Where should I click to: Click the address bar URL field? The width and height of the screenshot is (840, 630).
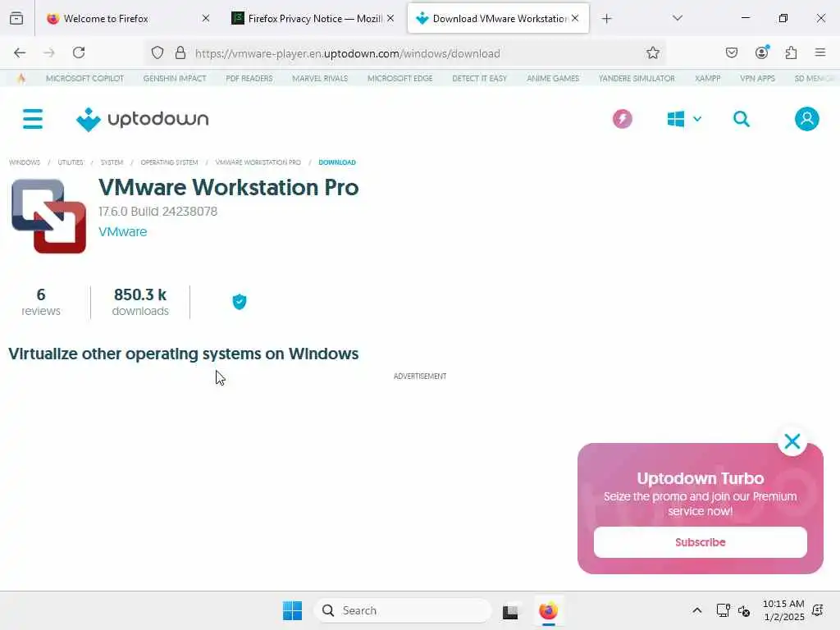[x=407, y=53]
